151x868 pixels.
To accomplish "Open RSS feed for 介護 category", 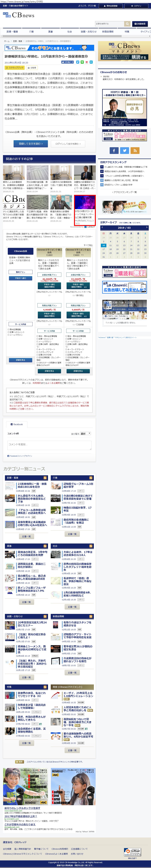I will click(91, 478).
